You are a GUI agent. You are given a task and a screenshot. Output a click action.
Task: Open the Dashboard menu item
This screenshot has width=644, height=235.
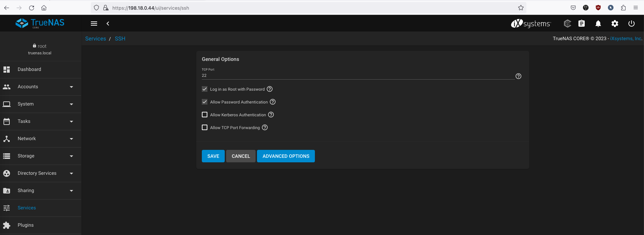[29, 70]
